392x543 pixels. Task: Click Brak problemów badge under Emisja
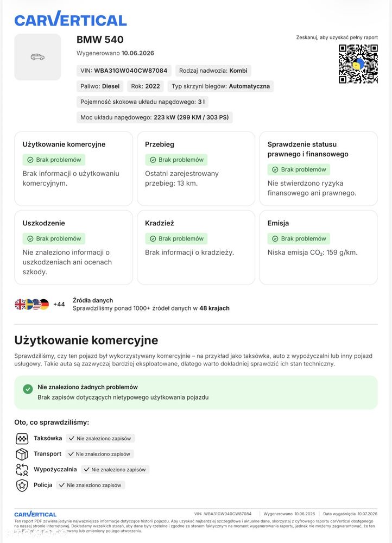tap(299, 238)
